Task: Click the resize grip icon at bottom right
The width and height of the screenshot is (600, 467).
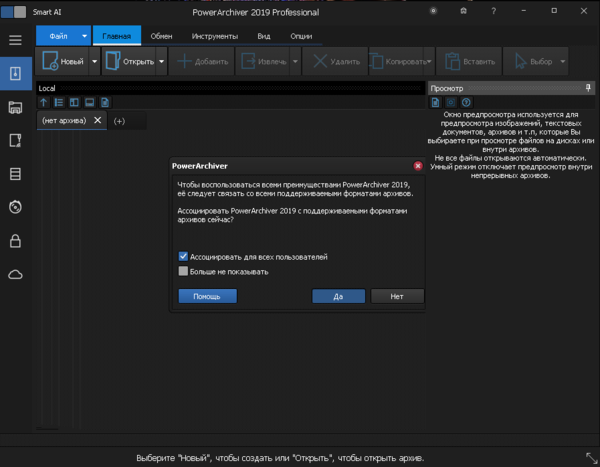Action: click(591, 457)
